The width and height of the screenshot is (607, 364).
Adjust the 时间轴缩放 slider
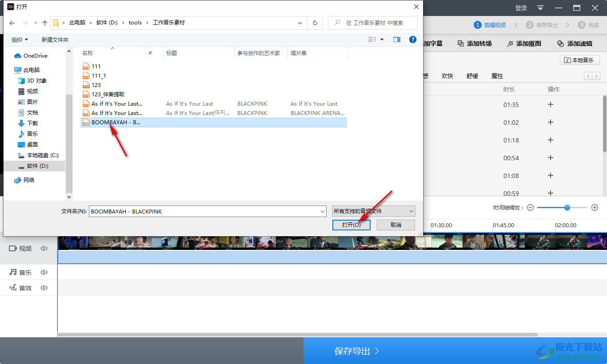pyautogui.click(x=567, y=208)
